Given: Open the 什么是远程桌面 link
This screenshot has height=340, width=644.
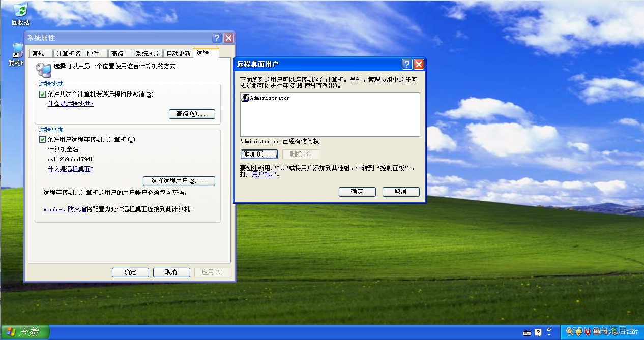Looking at the screenshot, I should click(x=71, y=169).
